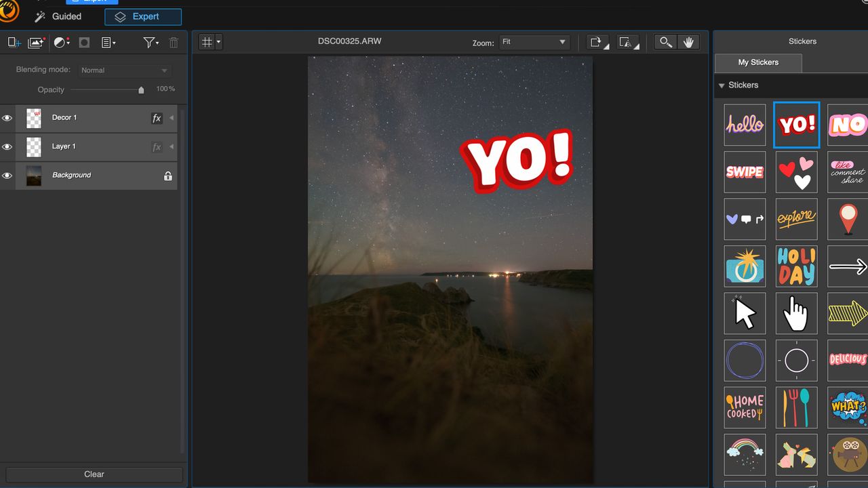The height and width of the screenshot is (488, 868).
Task: Click the compare view icon in toolbar
Action: 629,42
